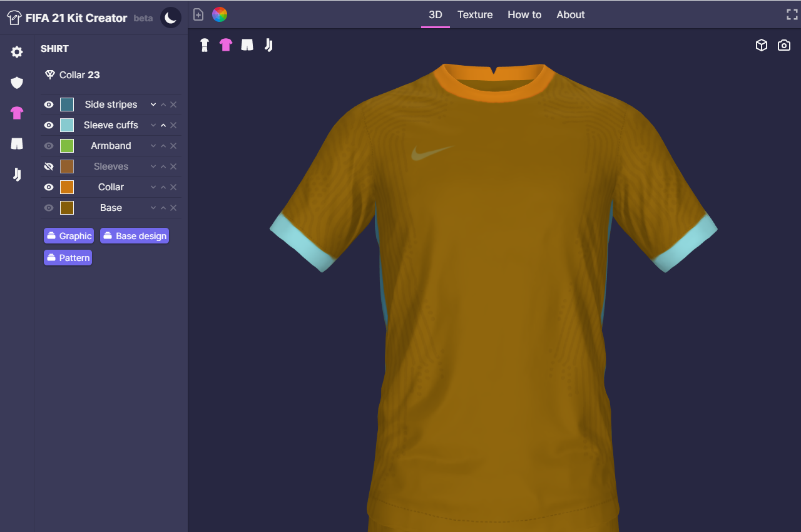The height and width of the screenshot is (532, 801).
Task: Open the shorts section in sidebar
Action: coord(17,144)
